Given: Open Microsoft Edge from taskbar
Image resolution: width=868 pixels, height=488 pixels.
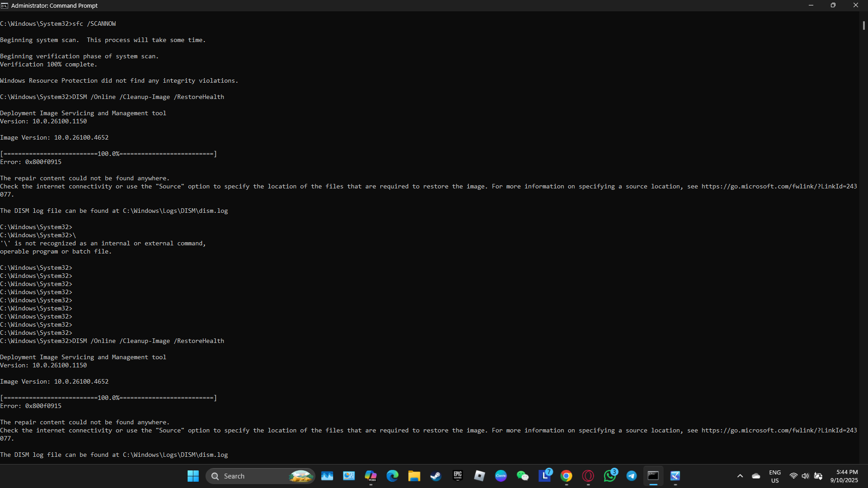Looking at the screenshot, I should 392,476.
